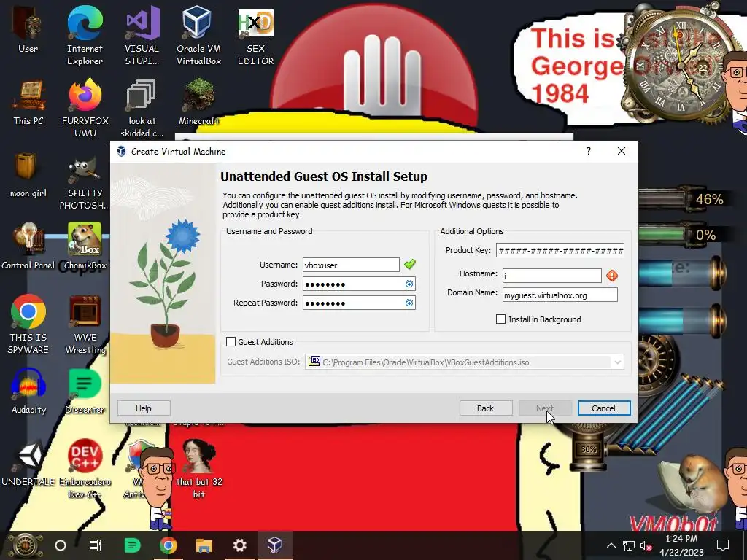
Task: Open the green chat app in taskbar
Action: 133,545
